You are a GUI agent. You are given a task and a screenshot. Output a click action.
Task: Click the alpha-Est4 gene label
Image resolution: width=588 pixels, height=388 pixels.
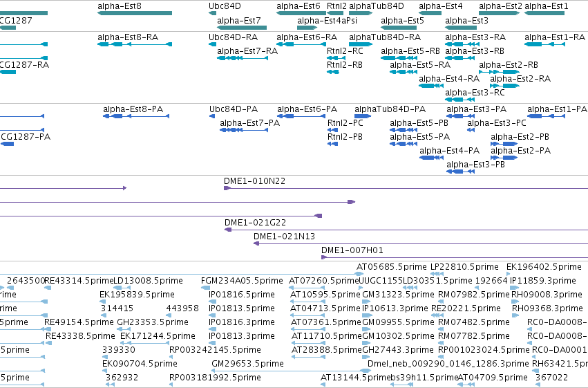441,6
